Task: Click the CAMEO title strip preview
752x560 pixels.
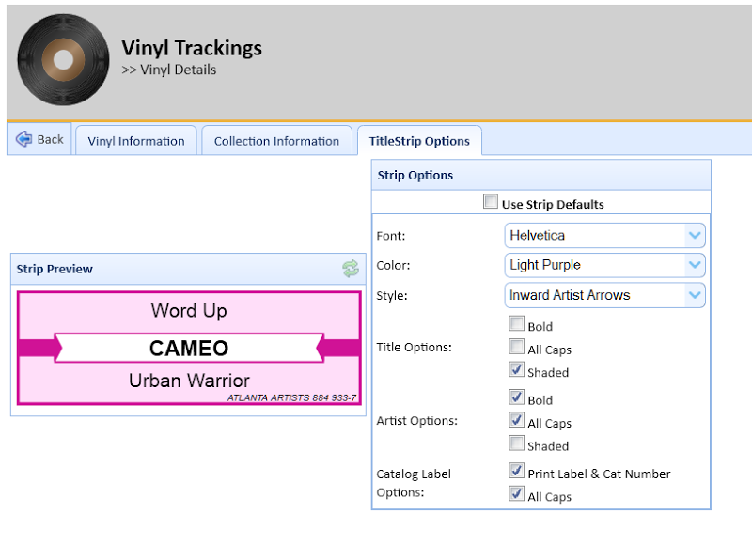Action: (x=189, y=348)
